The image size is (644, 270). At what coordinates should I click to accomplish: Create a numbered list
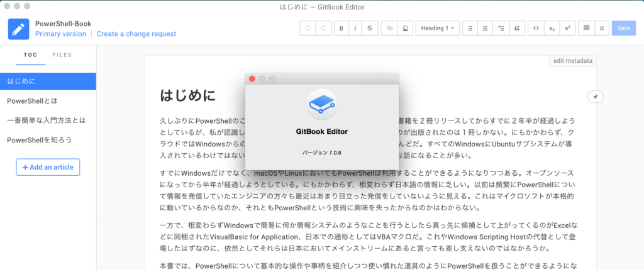click(486, 28)
